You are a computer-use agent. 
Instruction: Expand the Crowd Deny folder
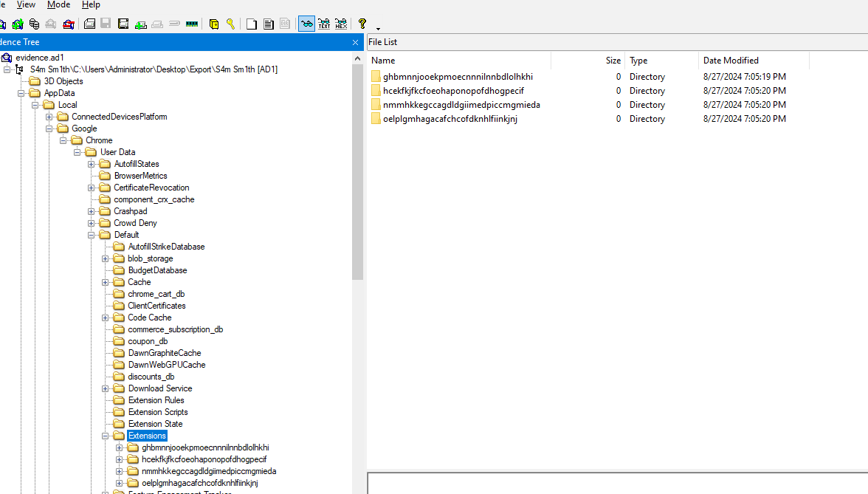(92, 223)
